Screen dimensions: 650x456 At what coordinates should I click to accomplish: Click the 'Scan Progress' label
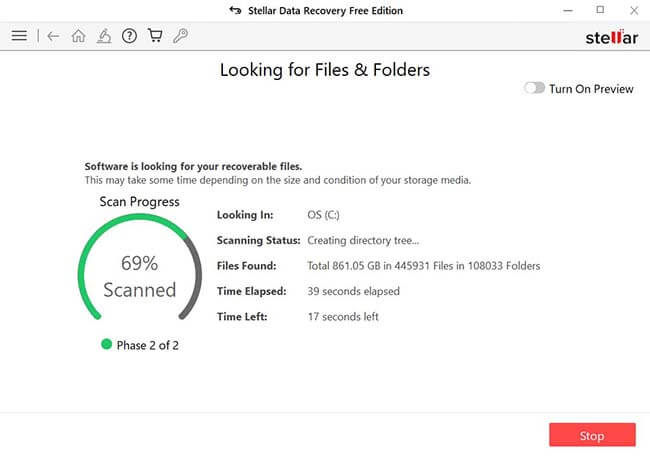click(139, 202)
